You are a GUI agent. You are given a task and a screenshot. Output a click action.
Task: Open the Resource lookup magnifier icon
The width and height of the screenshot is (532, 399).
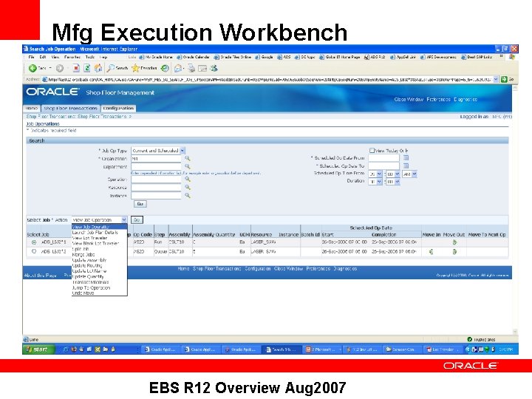pos(187,187)
